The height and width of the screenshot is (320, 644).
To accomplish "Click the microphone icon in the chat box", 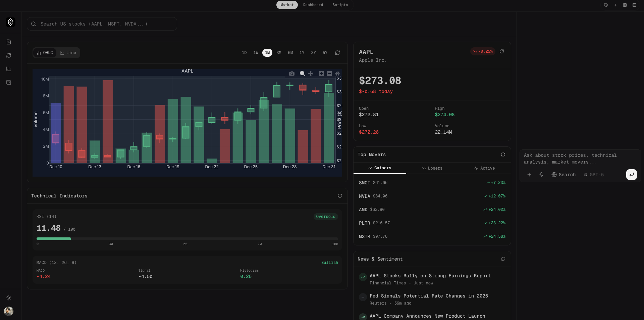I will 541,175.
